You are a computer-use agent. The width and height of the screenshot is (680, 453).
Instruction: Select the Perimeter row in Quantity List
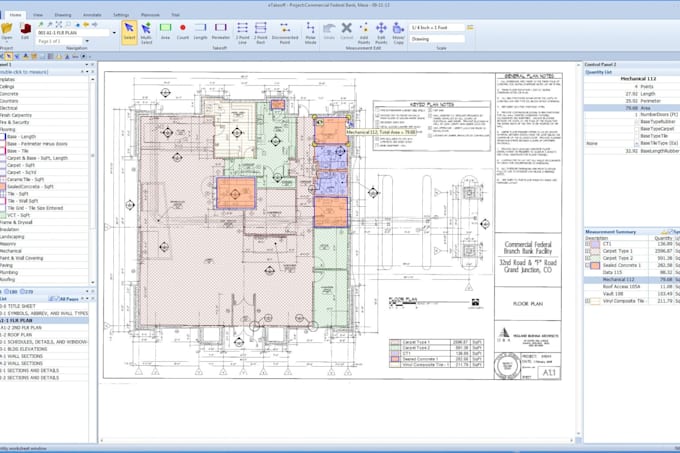tap(631, 101)
